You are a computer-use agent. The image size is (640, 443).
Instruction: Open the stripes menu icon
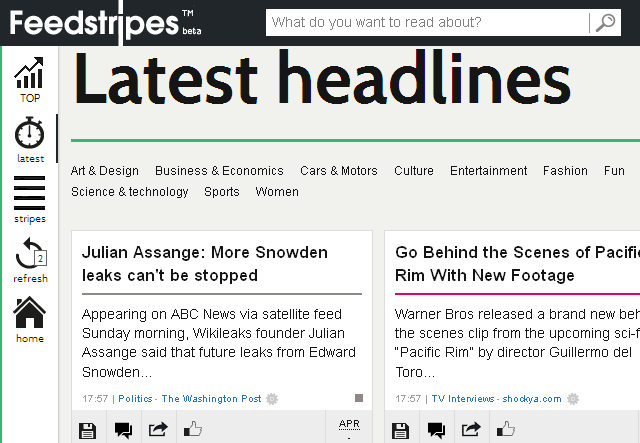tap(29, 193)
